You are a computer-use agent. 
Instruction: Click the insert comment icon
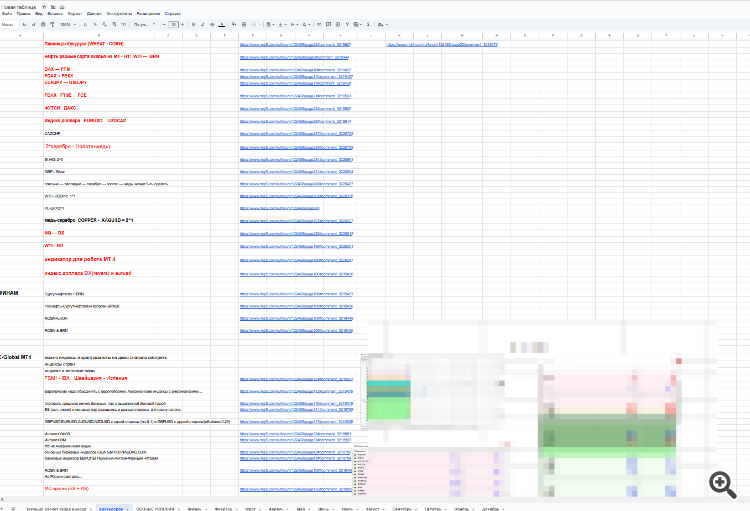click(329, 24)
